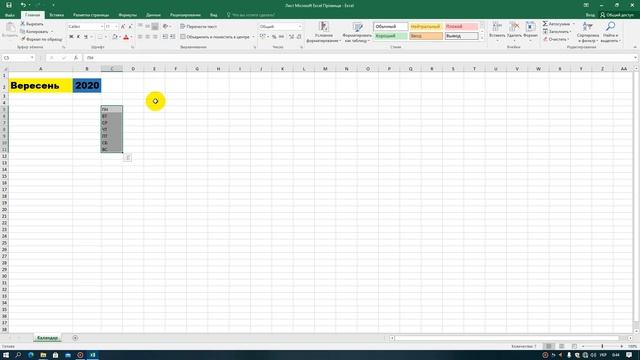This screenshot has width=640, height=360.
Task: Apply the fill color bucket
Action: (x=115, y=37)
